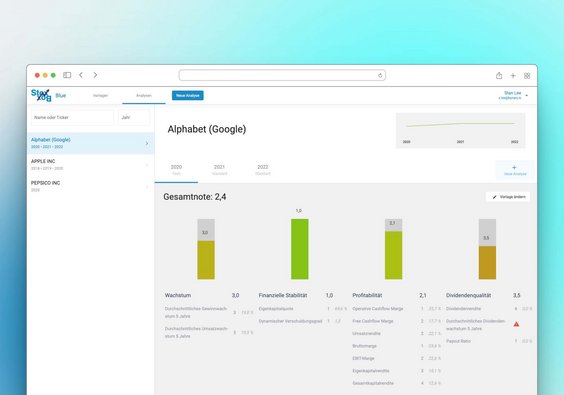The height and width of the screenshot is (395, 564).
Task: Expand the Alphabet (Google) row chevron
Action: [147, 143]
